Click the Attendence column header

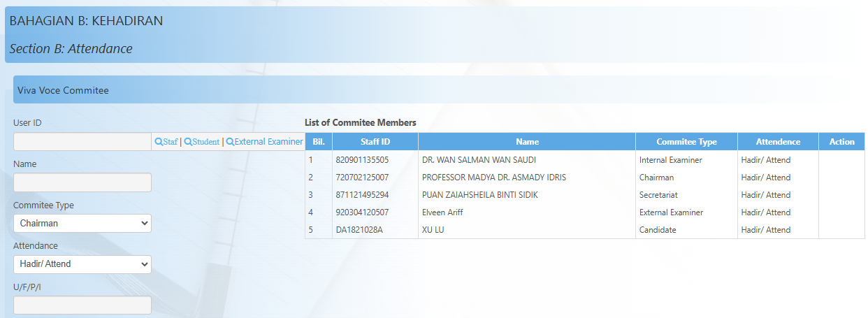click(778, 142)
